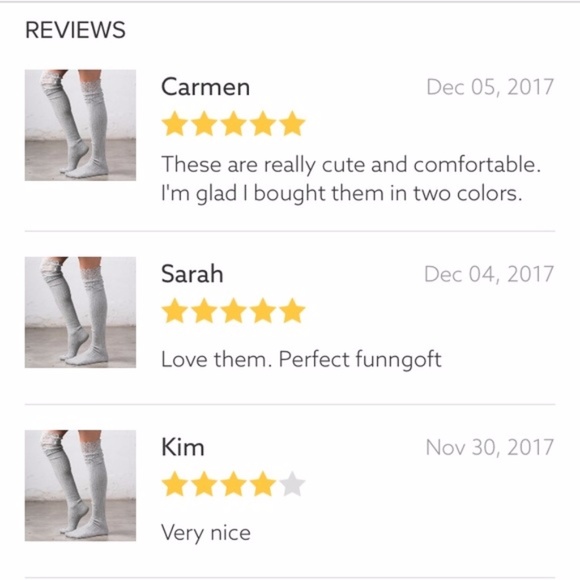580x580 pixels.
Task: Click the first star in Kim's rating
Action: pos(175,484)
